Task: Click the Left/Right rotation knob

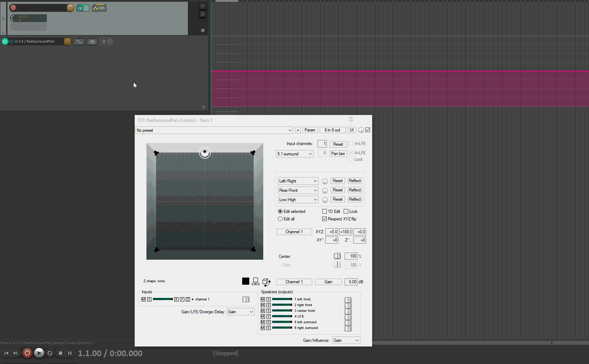Action: (325, 181)
